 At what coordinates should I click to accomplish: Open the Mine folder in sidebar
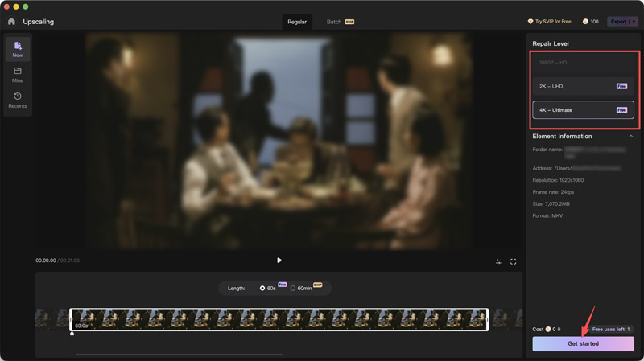coord(18,75)
